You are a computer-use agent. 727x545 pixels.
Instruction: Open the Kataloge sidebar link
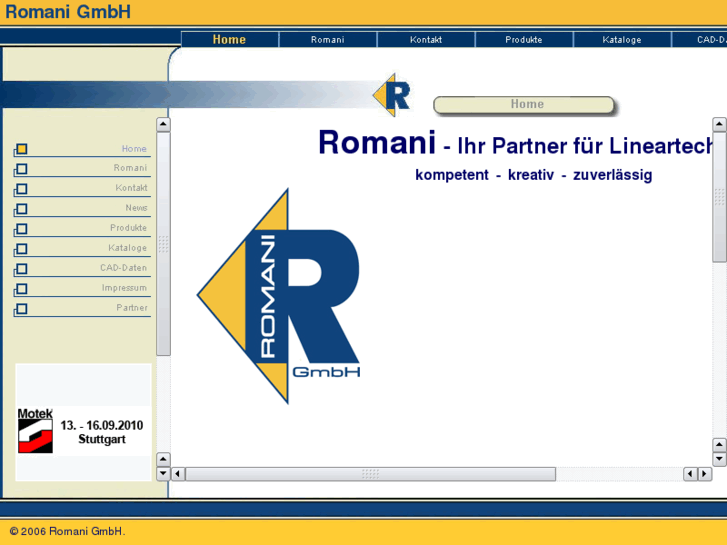pyautogui.click(x=128, y=248)
